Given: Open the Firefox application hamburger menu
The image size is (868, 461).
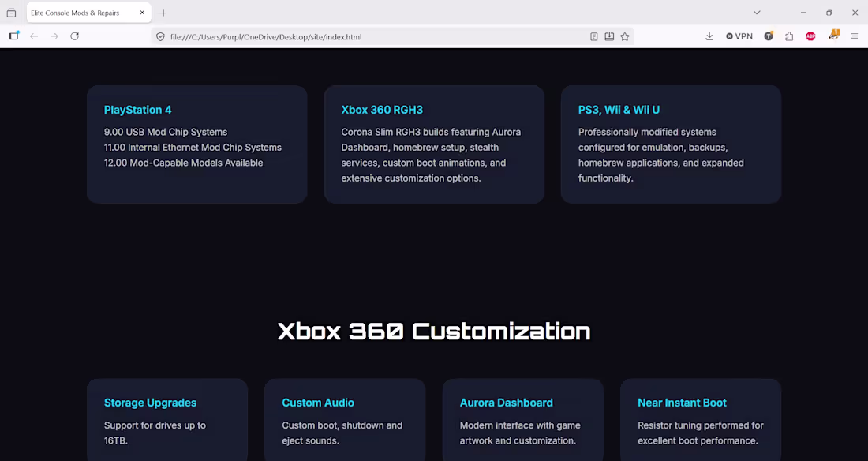Looking at the screenshot, I should tap(855, 36).
